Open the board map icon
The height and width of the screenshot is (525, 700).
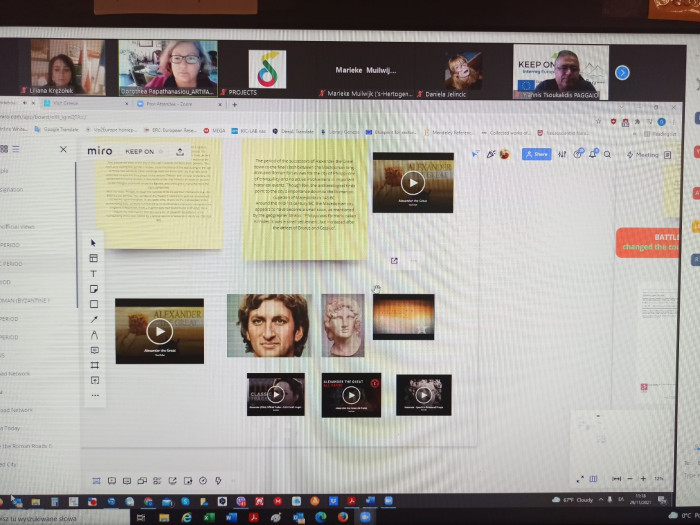[x=593, y=479]
